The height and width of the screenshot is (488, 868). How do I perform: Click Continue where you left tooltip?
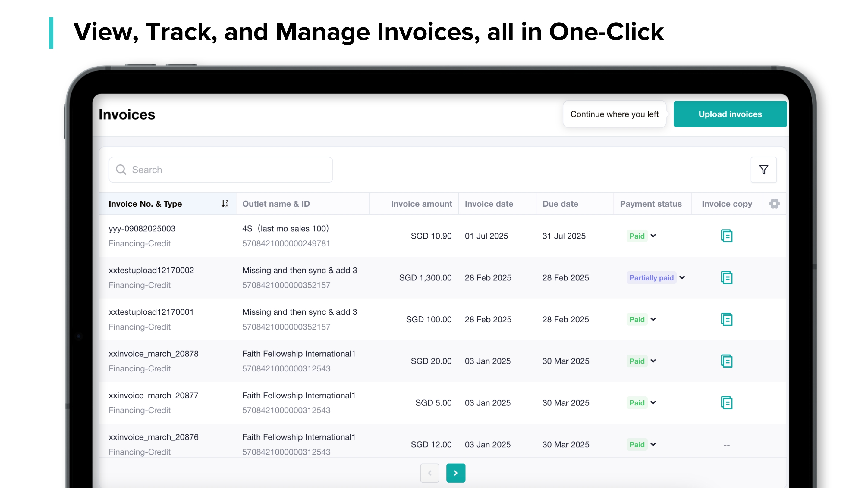point(614,114)
